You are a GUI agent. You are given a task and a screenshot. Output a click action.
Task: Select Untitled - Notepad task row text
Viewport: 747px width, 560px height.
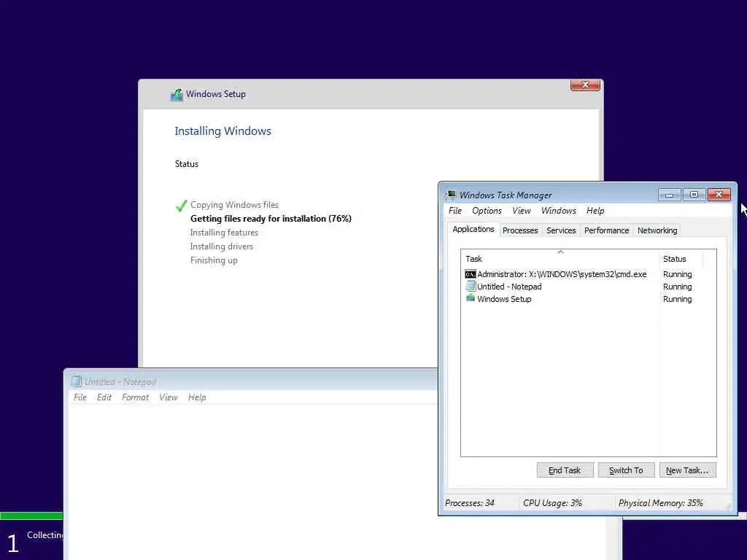click(x=509, y=287)
